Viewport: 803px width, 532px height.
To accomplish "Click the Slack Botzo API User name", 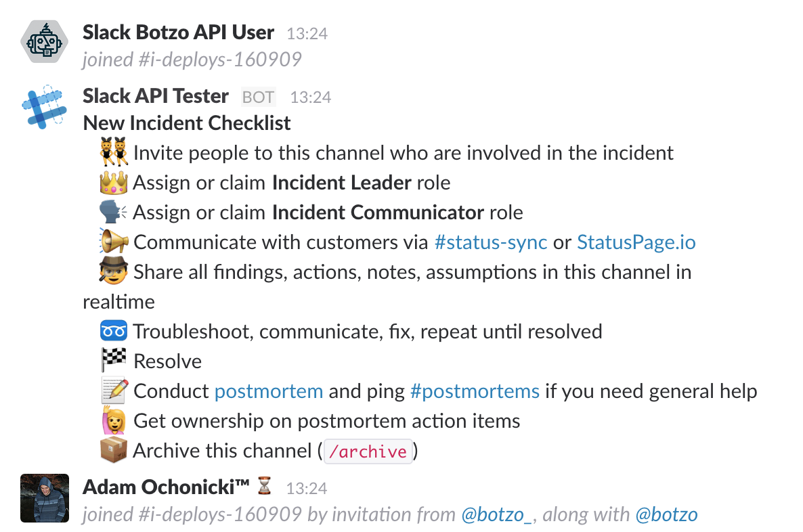I will 178,32.
